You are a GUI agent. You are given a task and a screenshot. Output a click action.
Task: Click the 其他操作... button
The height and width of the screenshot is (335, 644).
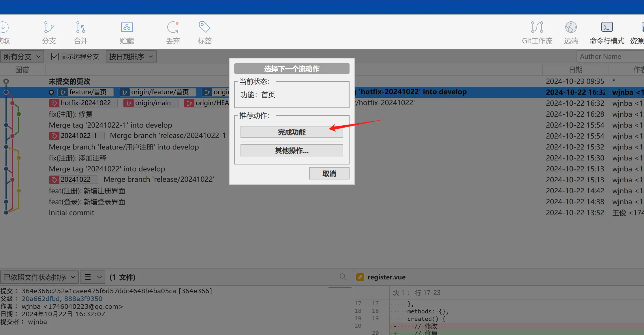point(292,151)
